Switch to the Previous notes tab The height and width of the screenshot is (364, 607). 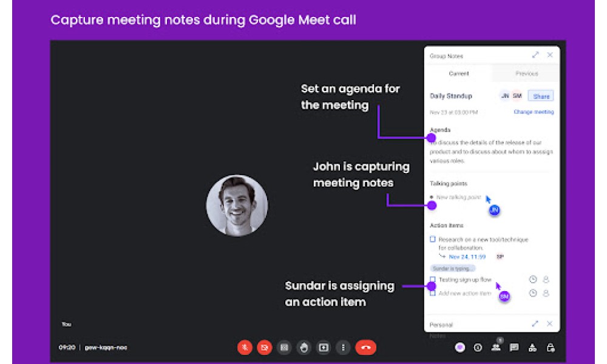point(526,73)
